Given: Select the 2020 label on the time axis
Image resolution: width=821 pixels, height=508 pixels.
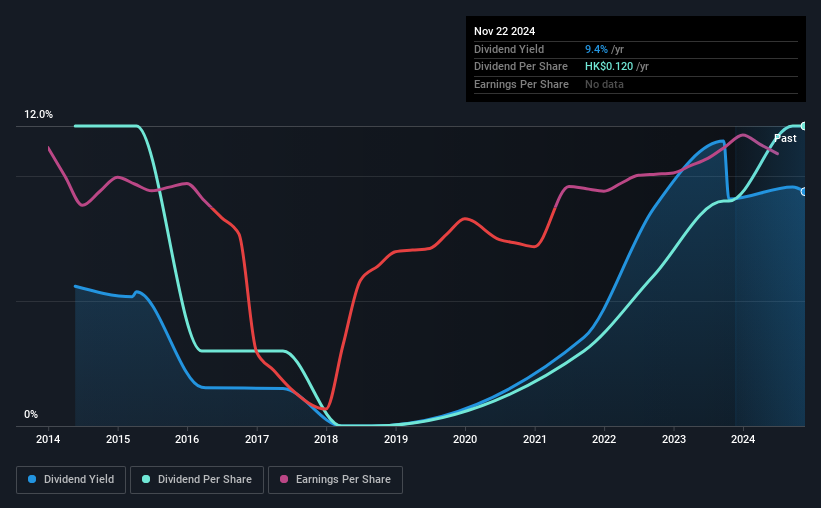Looking at the screenshot, I should coord(465,439).
